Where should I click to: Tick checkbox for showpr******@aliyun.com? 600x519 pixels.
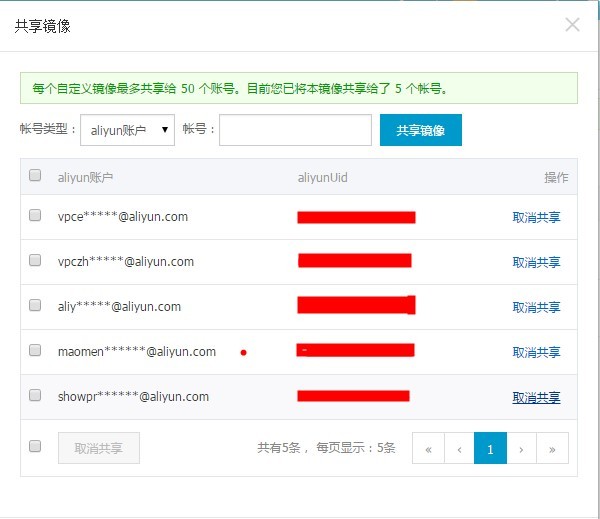pyautogui.click(x=35, y=396)
